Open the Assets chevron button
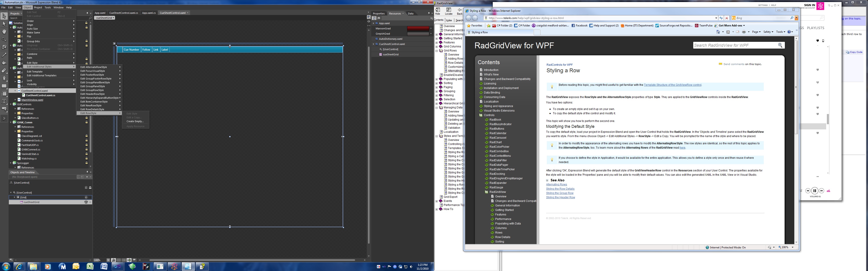This screenshot has width=868, height=271. click(4, 119)
